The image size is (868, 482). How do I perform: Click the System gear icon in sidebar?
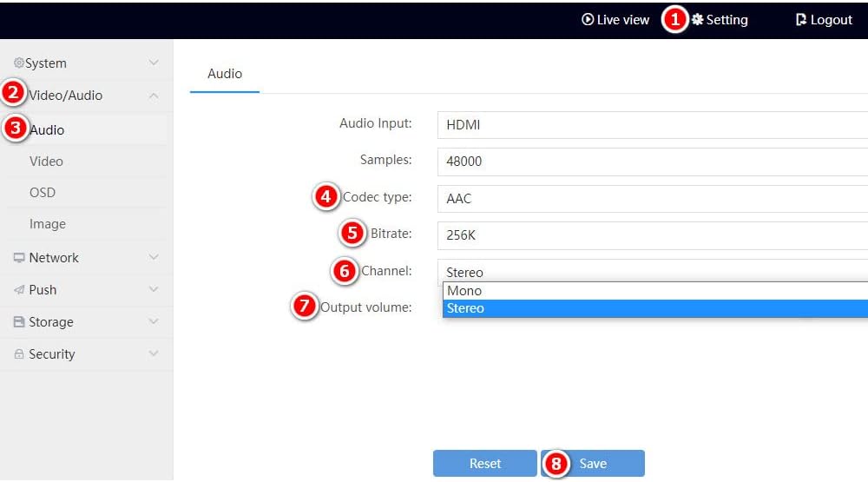pyautogui.click(x=19, y=63)
